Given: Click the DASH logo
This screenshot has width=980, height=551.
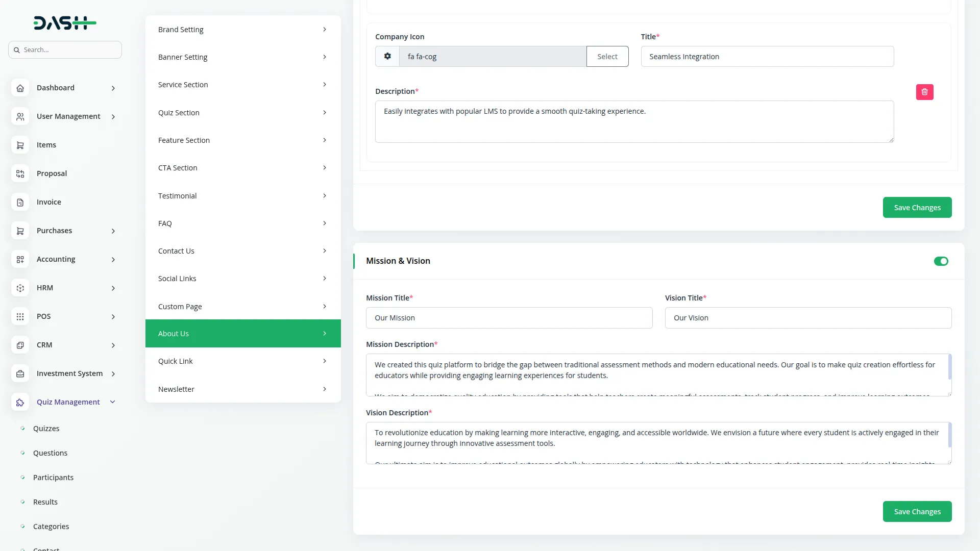Looking at the screenshot, I should [x=64, y=23].
